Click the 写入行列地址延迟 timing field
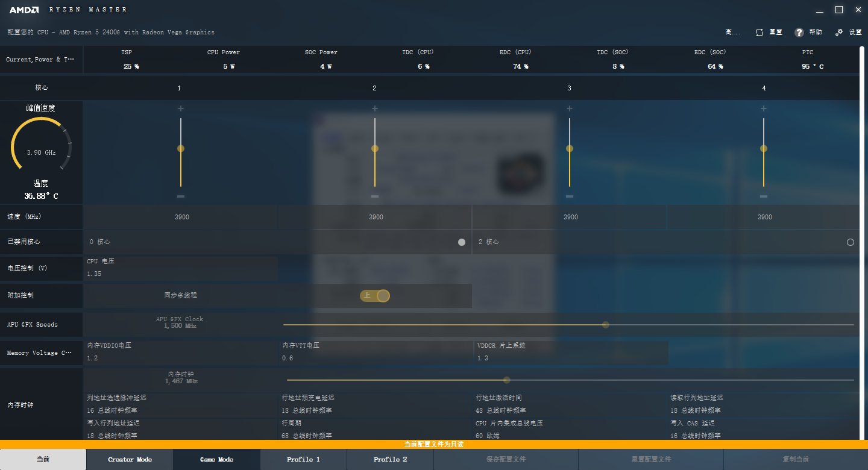Viewport: 868px width, 470px height. (x=181, y=429)
